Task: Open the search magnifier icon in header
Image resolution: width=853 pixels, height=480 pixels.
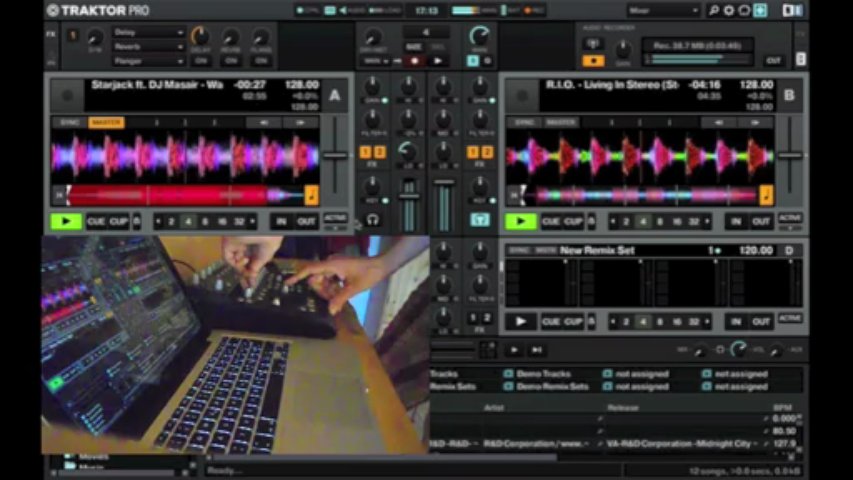Action: [x=713, y=10]
